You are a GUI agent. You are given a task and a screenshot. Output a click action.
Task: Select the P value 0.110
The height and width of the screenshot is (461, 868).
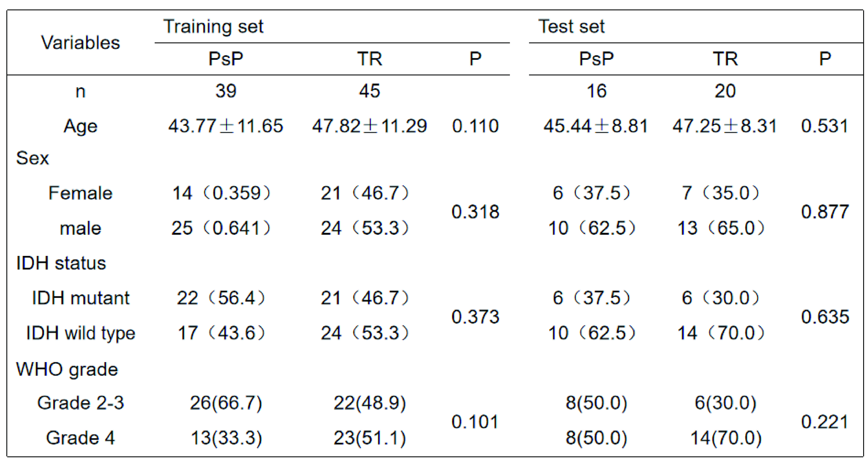(x=475, y=126)
